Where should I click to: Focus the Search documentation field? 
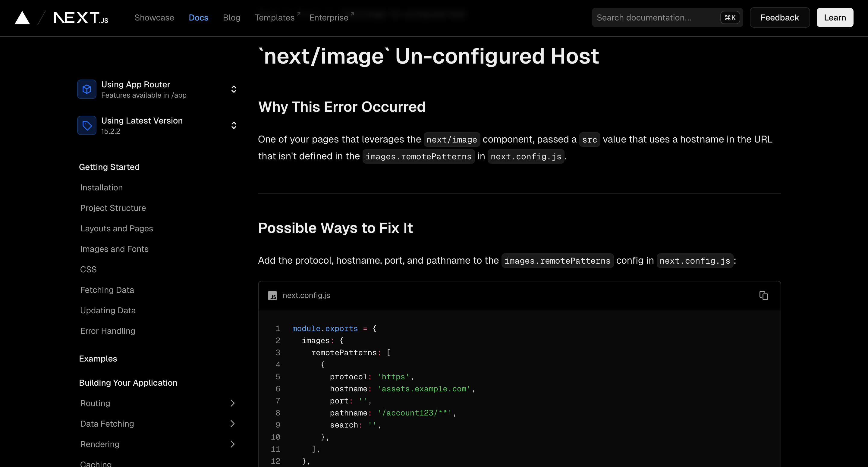654,18
